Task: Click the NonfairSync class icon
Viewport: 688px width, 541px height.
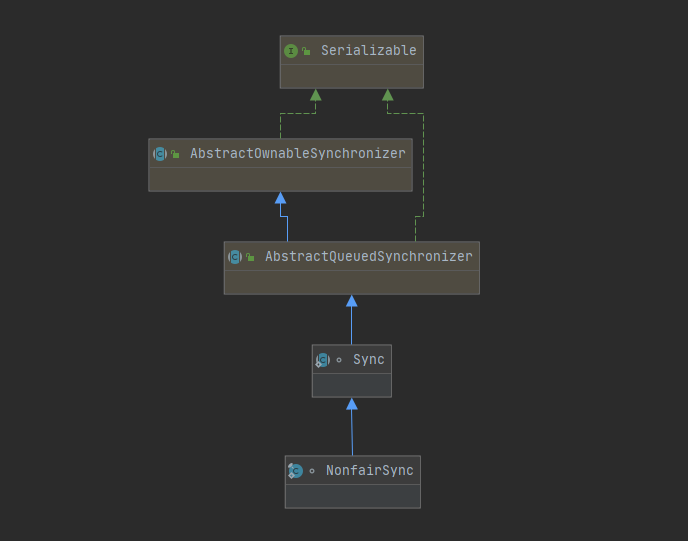Action: tap(295, 471)
